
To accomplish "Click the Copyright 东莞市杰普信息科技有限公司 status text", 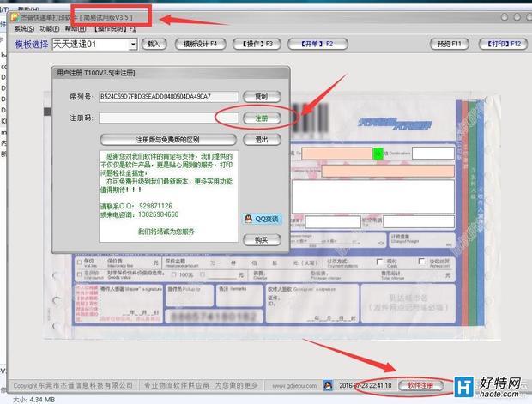I will tap(73, 386).
